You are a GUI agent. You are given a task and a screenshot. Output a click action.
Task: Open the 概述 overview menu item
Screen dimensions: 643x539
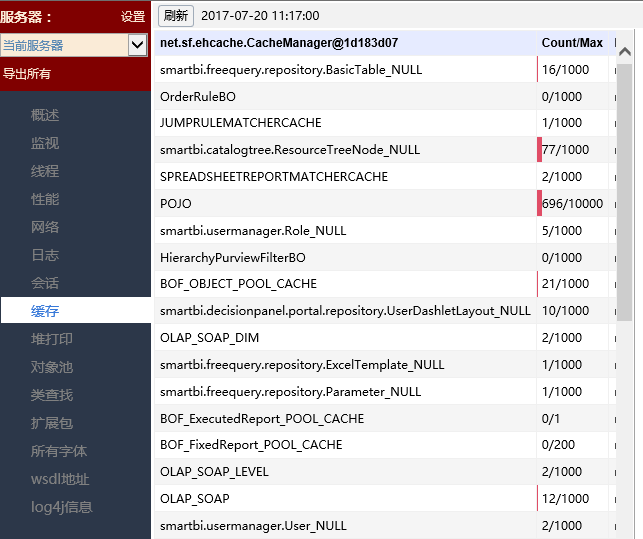pyautogui.click(x=45, y=115)
